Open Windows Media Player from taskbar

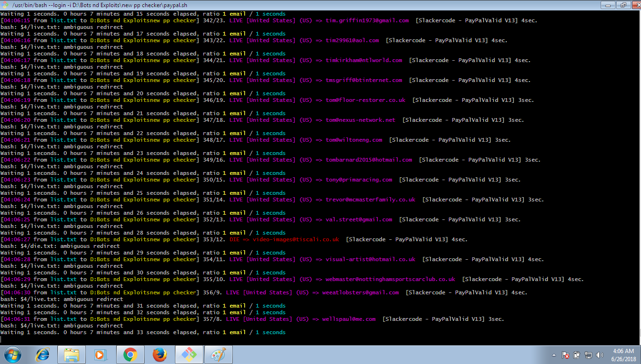(100, 355)
